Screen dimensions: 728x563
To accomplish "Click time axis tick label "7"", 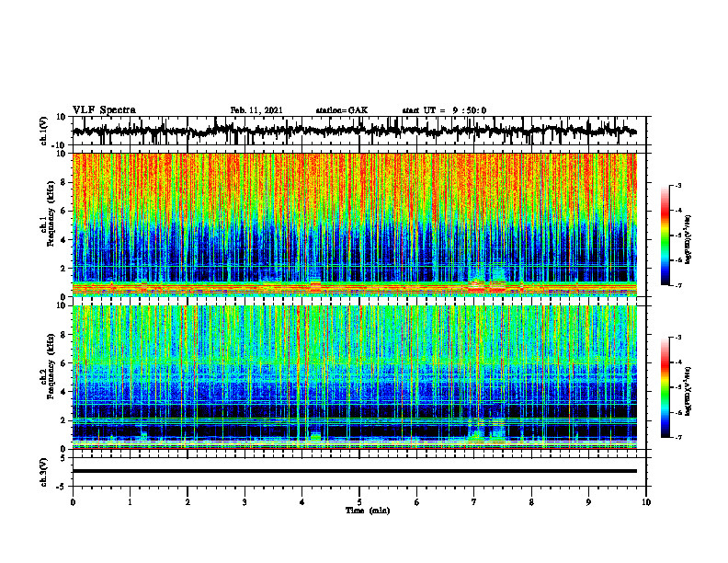I will (x=474, y=502).
